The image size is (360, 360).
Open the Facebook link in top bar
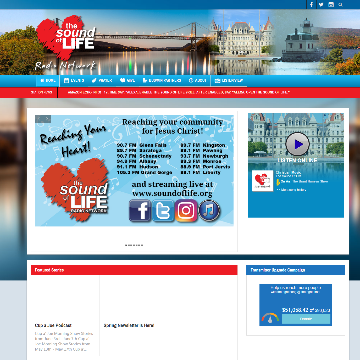pyautogui.click(x=311, y=5)
